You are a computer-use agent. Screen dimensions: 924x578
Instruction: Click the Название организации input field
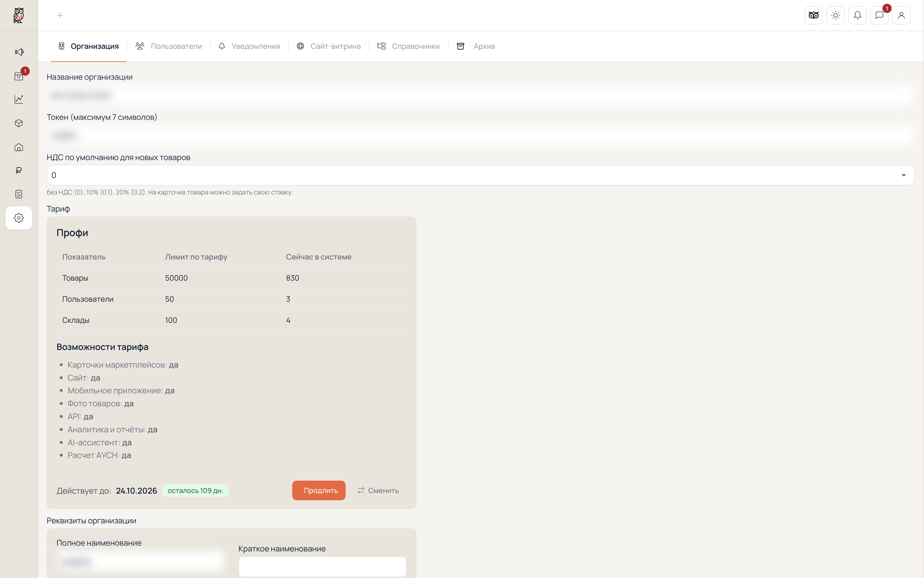[x=480, y=95]
